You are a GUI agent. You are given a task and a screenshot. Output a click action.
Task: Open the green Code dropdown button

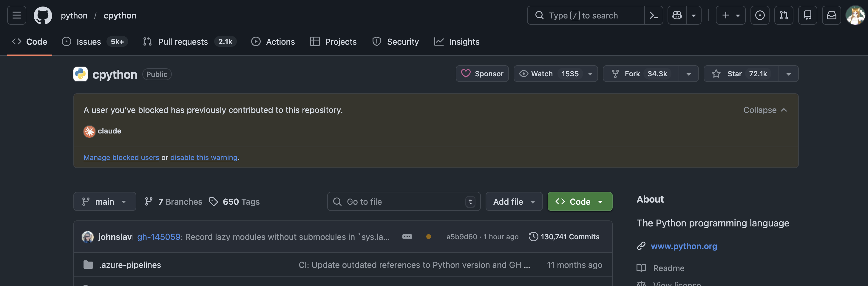click(x=580, y=202)
